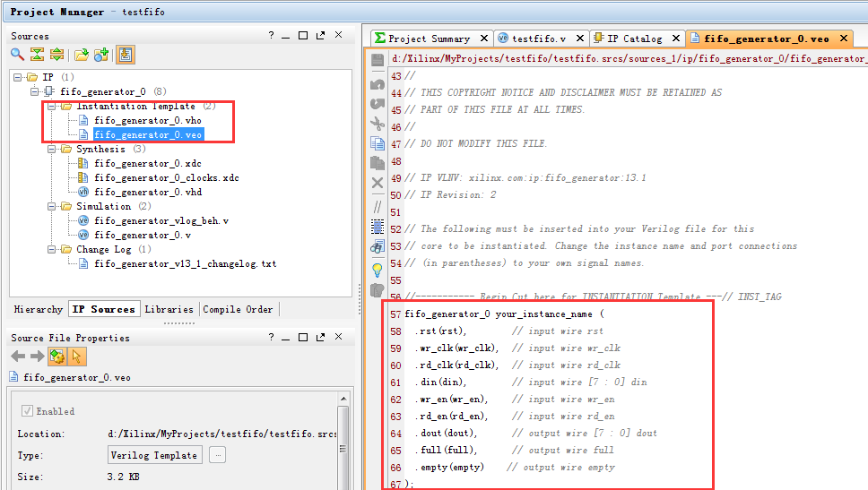Toggle the highlighted Sources toolbar button
The height and width of the screenshot is (490, 868).
pos(126,55)
